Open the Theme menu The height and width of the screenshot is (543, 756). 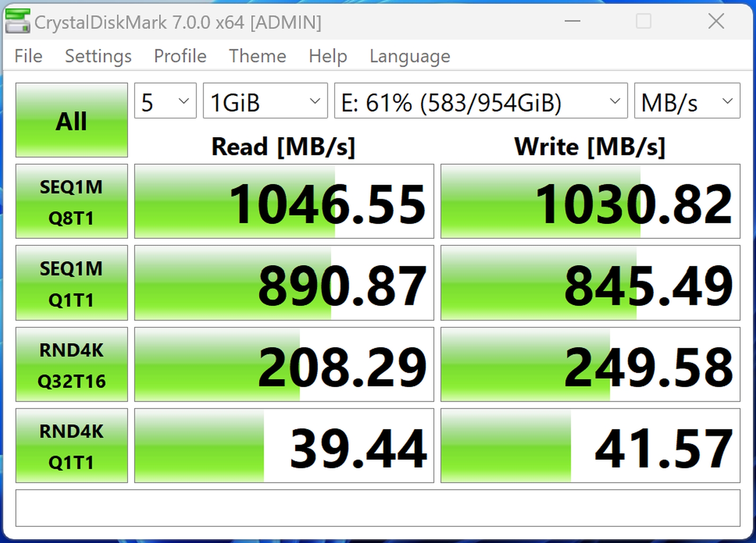tap(258, 56)
